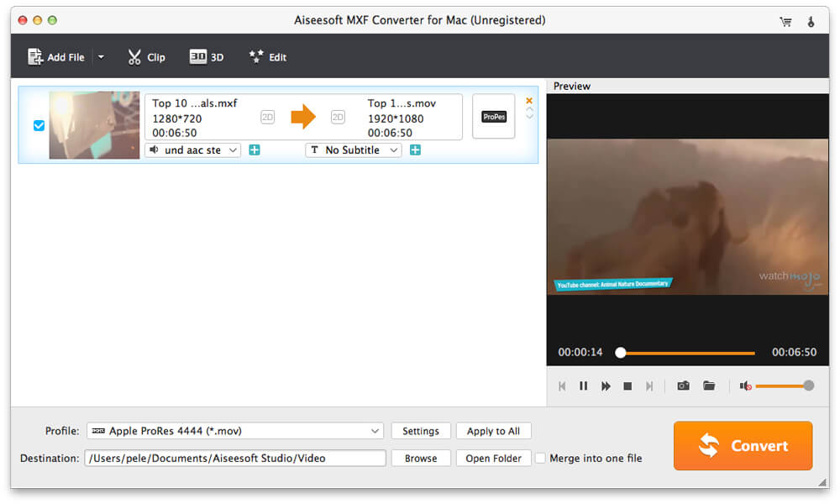This screenshot has width=840, height=504.
Task: Click the Destination path field
Action: pyautogui.click(x=235, y=458)
